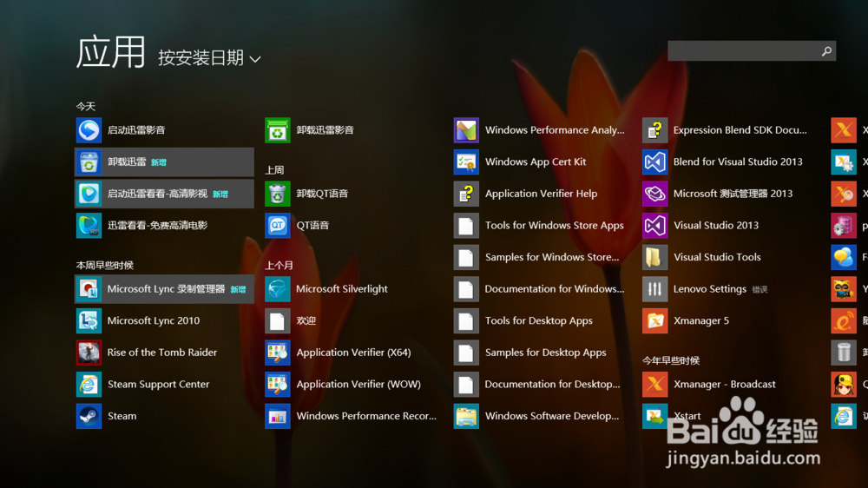The width and height of the screenshot is (868, 488).
Task: Open Application Verifier (X64) icon
Action: (278, 353)
